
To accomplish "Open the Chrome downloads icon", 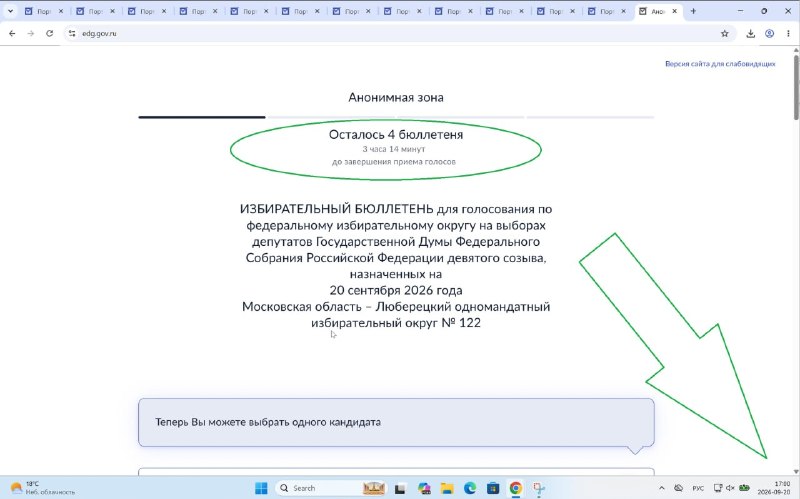I will (x=751, y=34).
